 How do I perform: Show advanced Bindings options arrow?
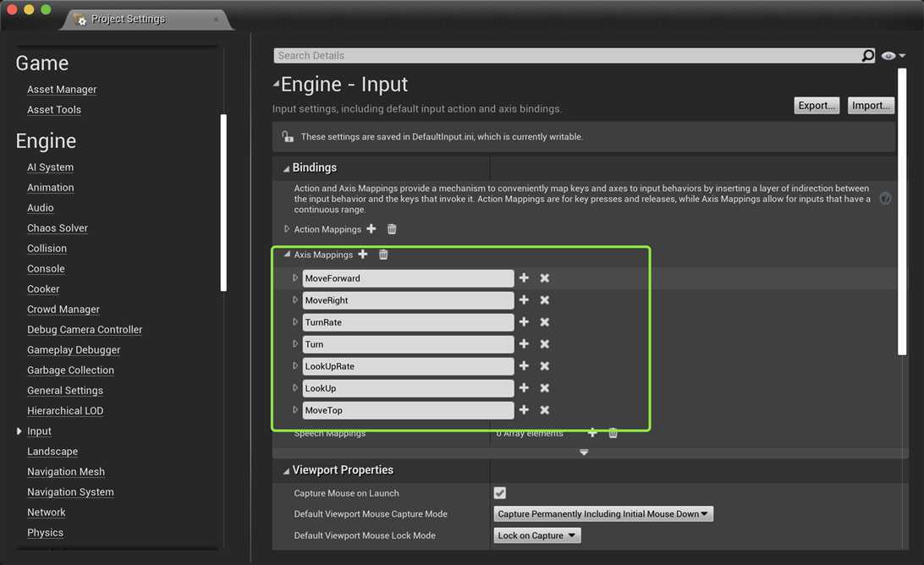584,453
